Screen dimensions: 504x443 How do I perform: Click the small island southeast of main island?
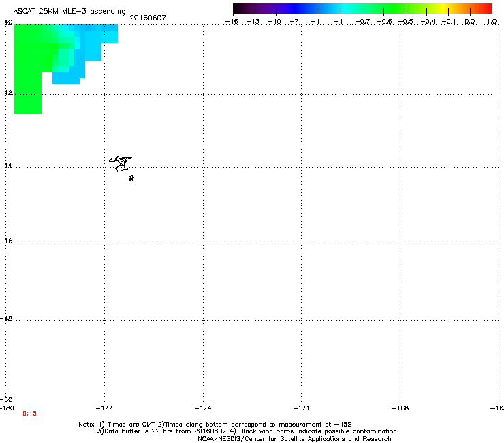pos(131,178)
